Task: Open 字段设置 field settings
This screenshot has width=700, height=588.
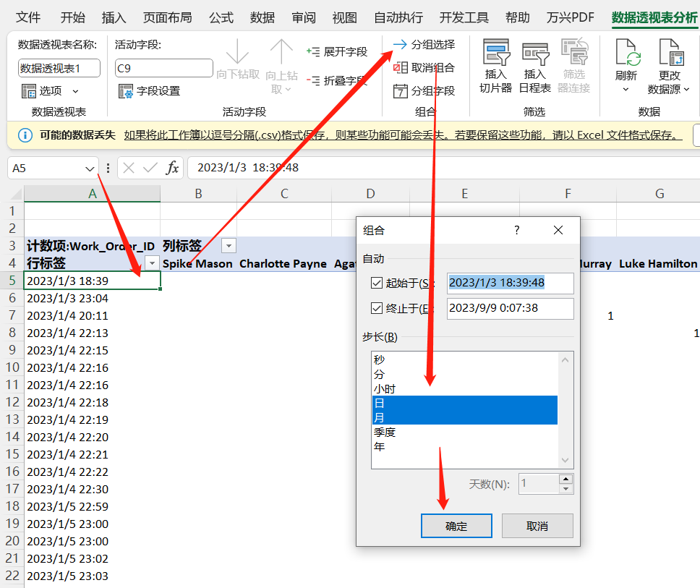Action: [126, 91]
